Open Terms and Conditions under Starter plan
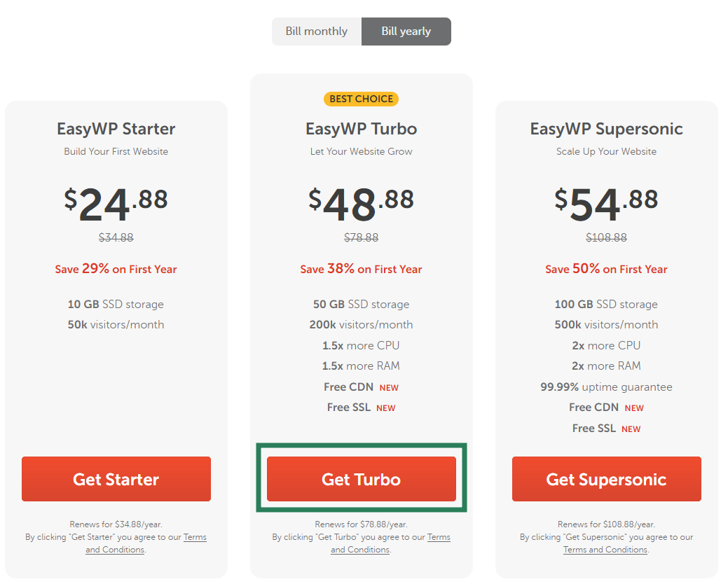This screenshot has height=584, width=728. pos(146,543)
